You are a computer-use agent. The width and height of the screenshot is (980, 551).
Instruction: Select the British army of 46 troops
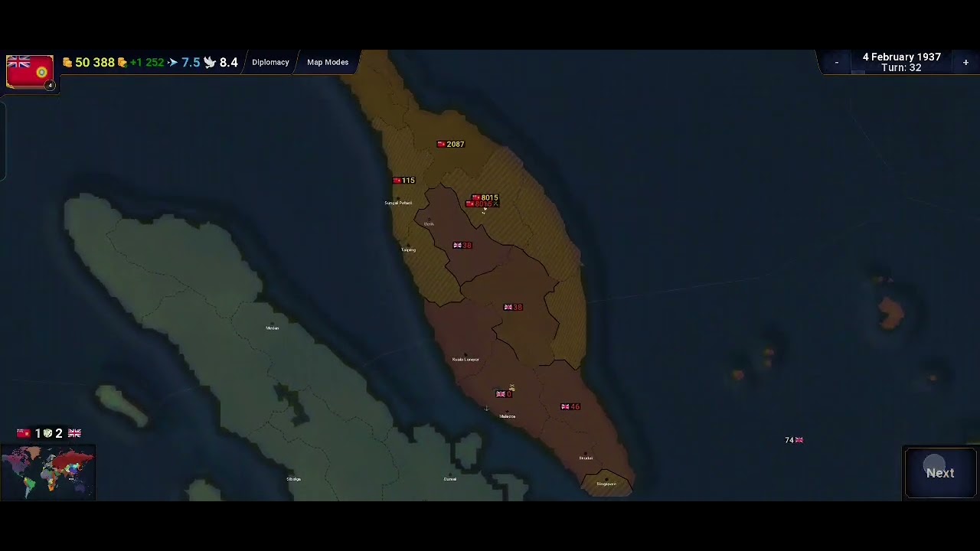point(570,406)
